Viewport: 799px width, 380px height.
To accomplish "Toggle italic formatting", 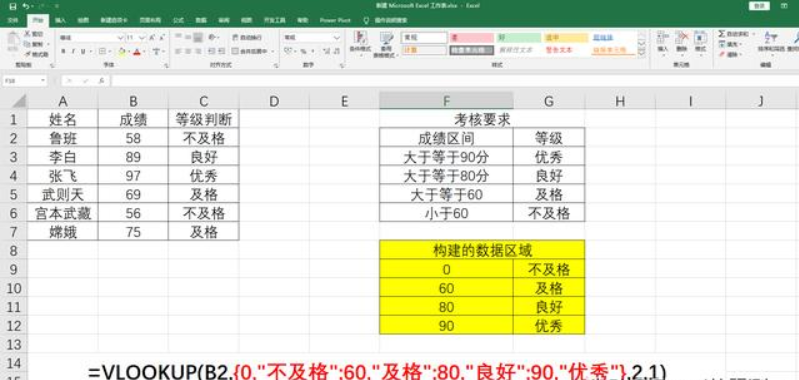I will (x=73, y=51).
